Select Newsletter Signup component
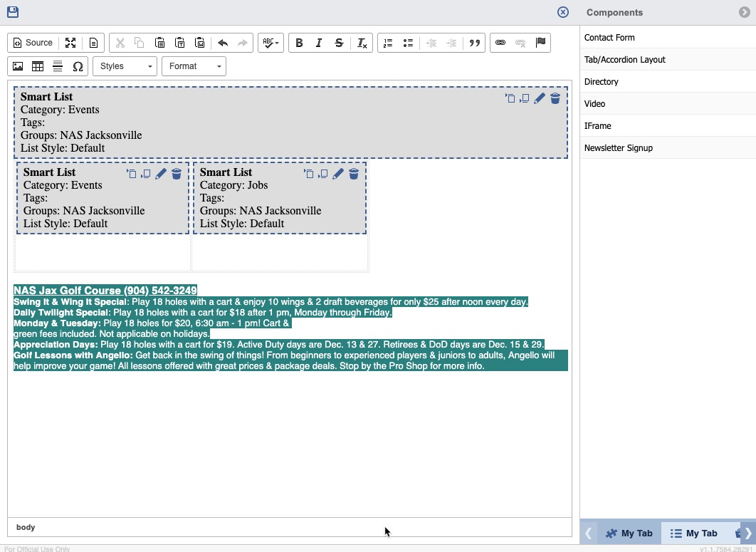Image resolution: width=756 pixels, height=552 pixels. point(619,148)
